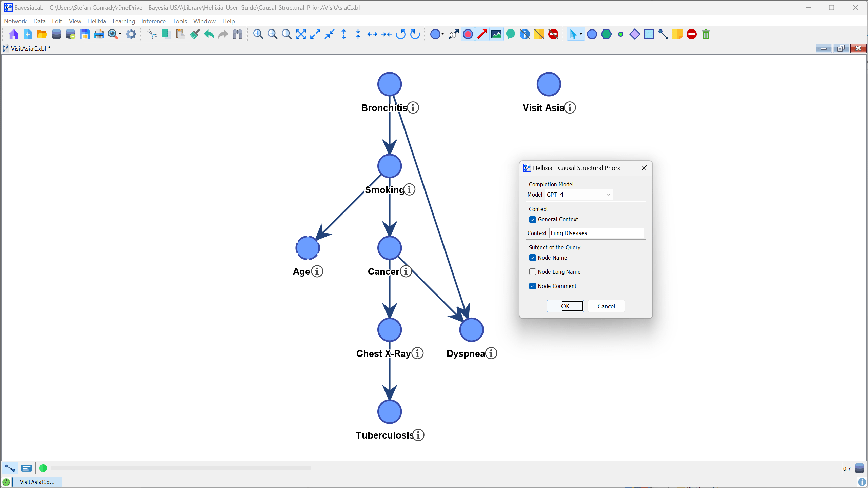Click the Fit to Screen icon
The width and height of the screenshot is (868, 488).
tap(301, 34)
